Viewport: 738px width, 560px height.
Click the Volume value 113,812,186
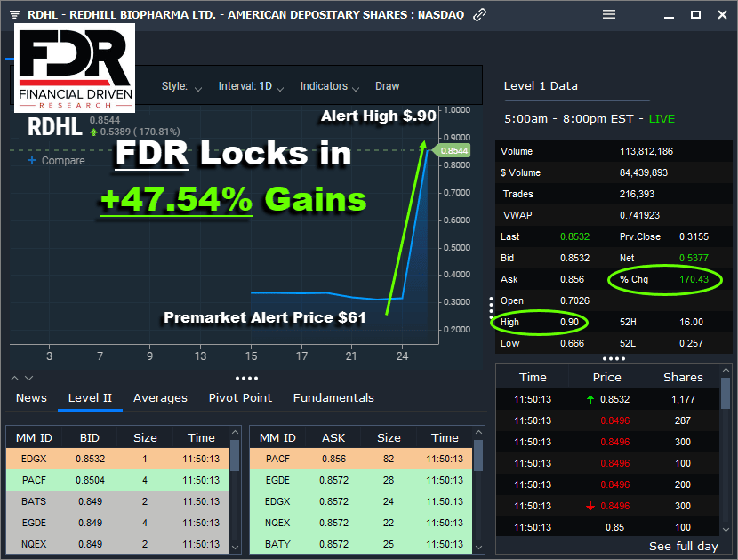click(x=646, y=151)
